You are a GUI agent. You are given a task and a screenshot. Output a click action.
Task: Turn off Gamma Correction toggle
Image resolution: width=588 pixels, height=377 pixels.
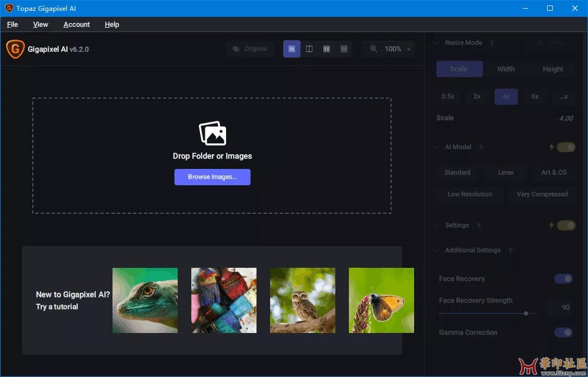click(564, 332)
